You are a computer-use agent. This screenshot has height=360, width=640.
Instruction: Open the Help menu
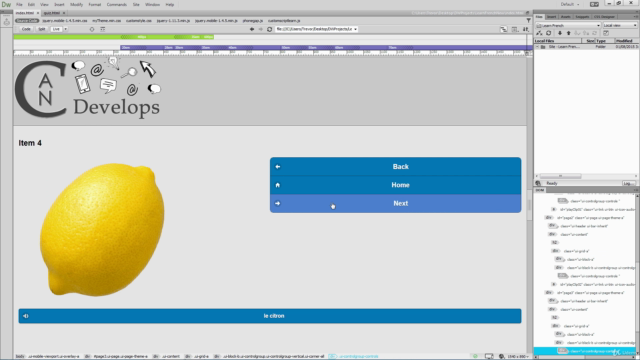pyautogui.click(x=170, y=4)
